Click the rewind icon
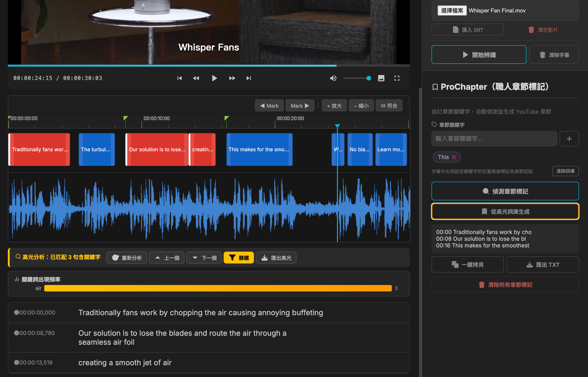Image resolution: width=588 pixels, height=377 pixels. pos(196,78)
